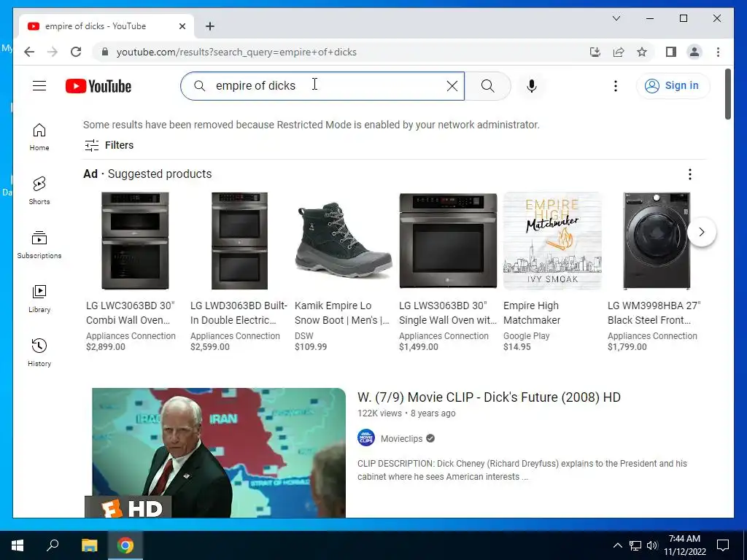This screenshot has height=560, width=747.
Task: Open the YouTube hamburger guide menu
Action: 39,86
